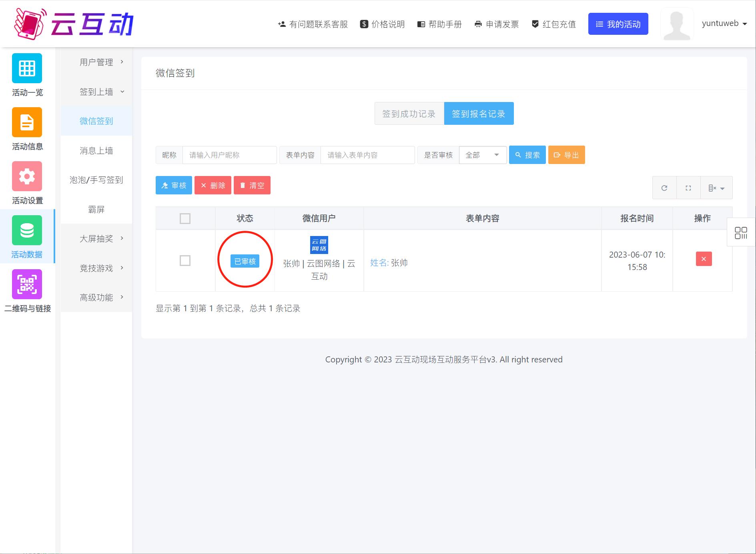Open the yuntuweb account dropdown
This screenshot has width=756, height=554.
[724, 24]
